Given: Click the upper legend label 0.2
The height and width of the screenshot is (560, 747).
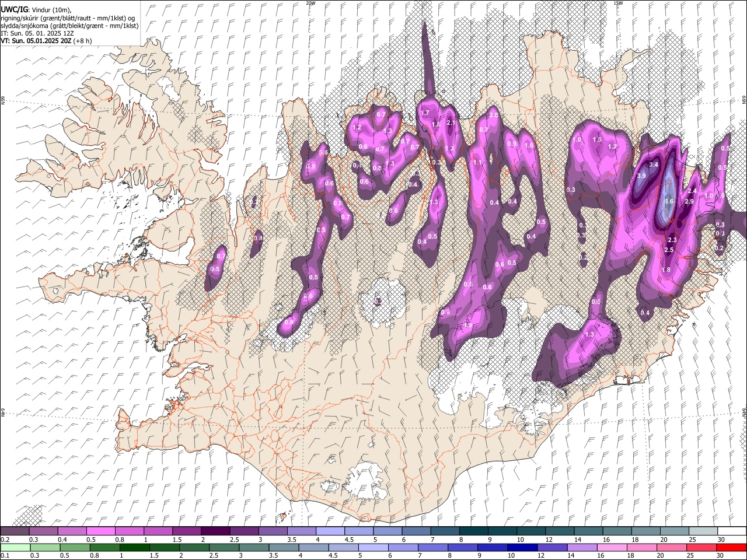Looking at the screenshot, I should click(6, 540).
